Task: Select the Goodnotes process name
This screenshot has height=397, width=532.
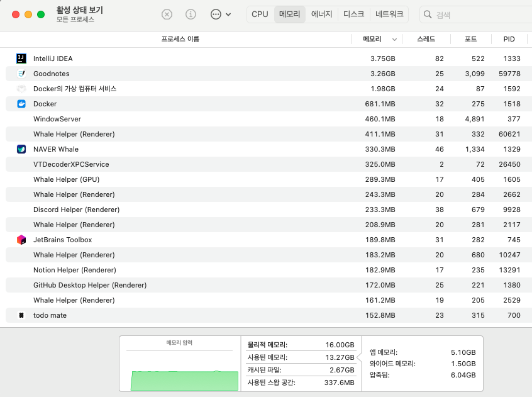Action: (51, 74)
